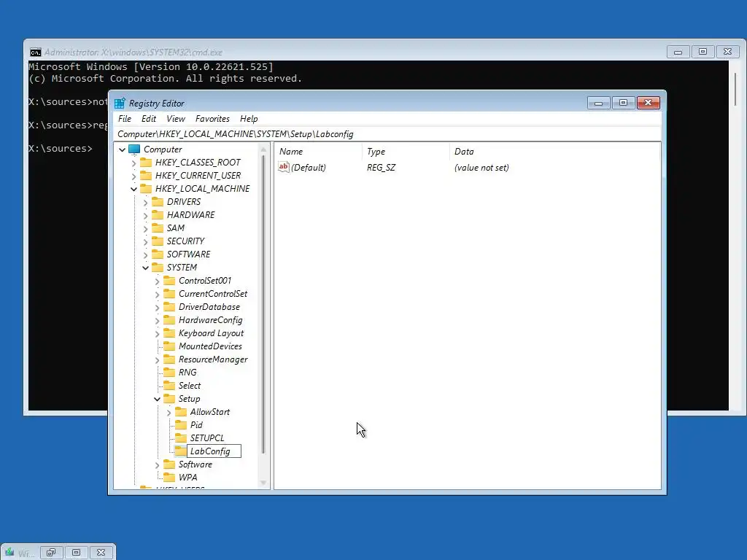Screen dimensions: 747x560
Task: Collapse the HKEY_LOCAL_MACHINE node
Action: coord(134,189)
